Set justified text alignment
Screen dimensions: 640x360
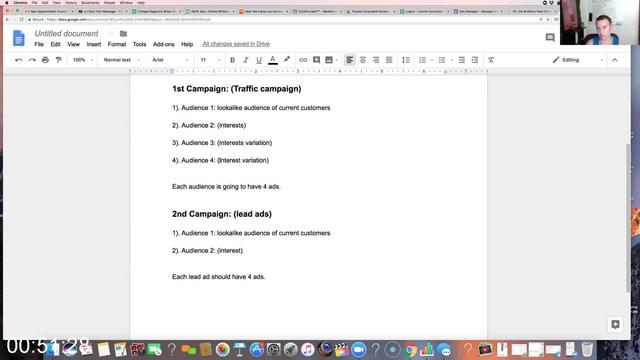pyautogui.click(x=389, y=60)
